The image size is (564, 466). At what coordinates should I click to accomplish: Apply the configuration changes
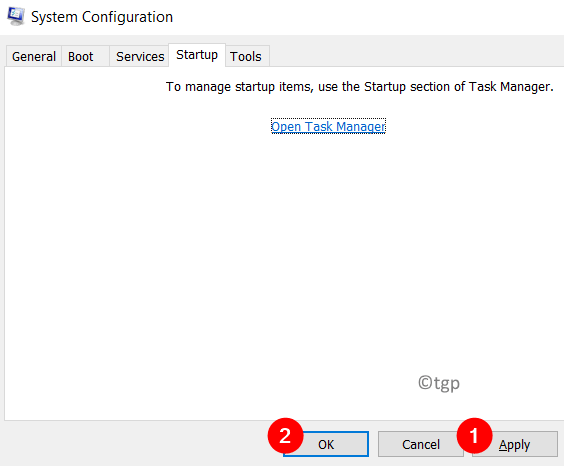tap(515, 444)
